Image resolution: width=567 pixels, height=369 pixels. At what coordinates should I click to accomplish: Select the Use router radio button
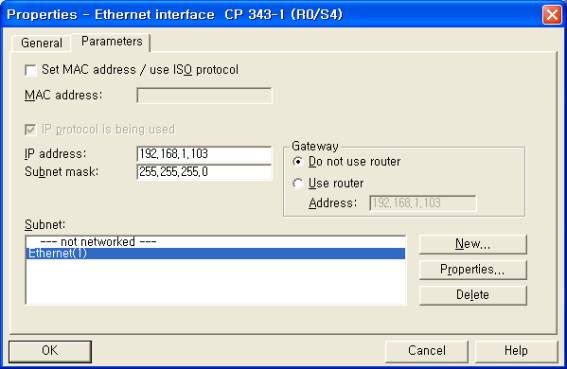[297, 183]
